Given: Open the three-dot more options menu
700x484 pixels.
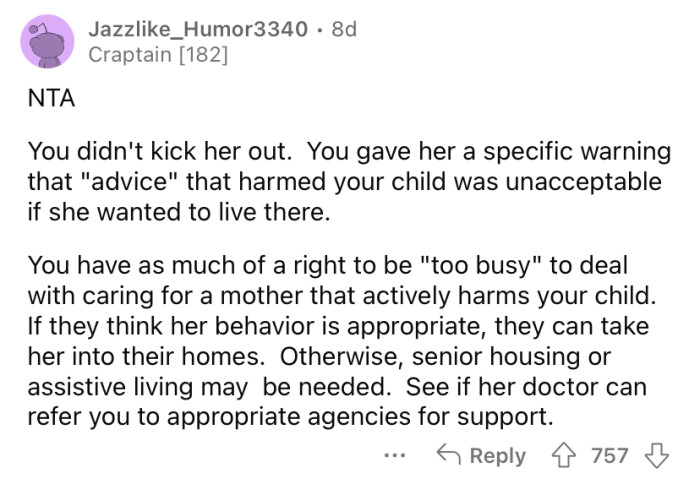Looking at the screenshot, I should point(396,456).
